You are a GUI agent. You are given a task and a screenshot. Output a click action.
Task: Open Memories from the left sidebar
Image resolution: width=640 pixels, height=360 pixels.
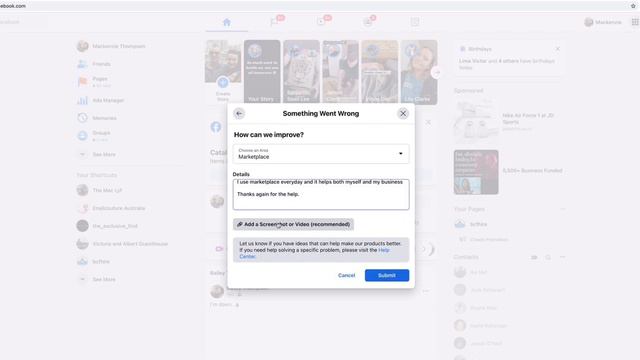click(97, 118)
